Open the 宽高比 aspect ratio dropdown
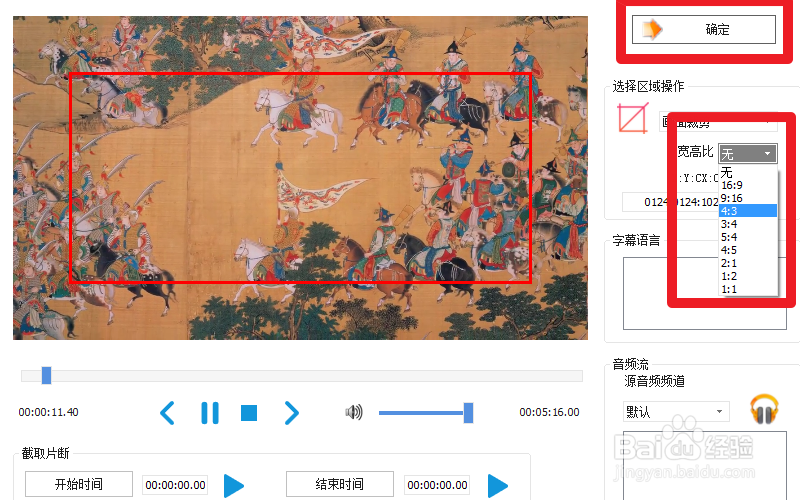 747,154
